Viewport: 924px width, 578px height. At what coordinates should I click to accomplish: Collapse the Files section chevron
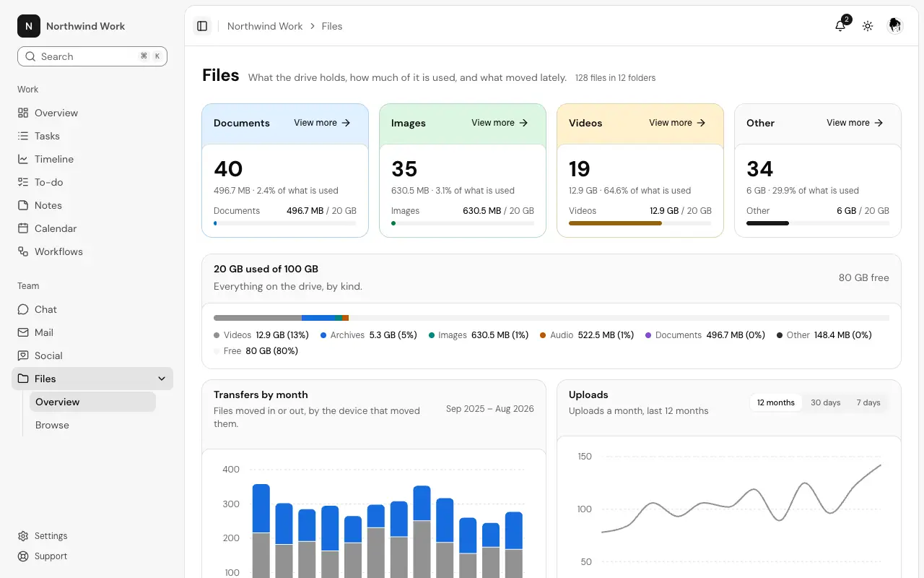point(162,379)
